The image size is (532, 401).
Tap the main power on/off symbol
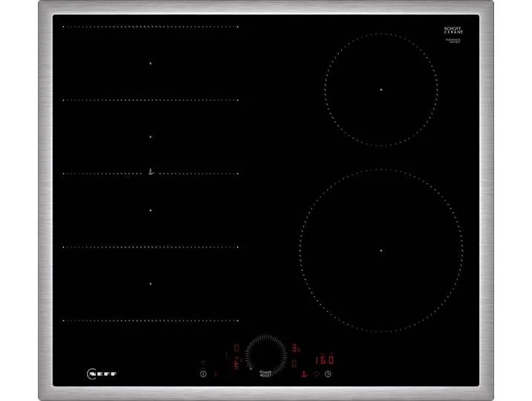click(x=203, y=374)
